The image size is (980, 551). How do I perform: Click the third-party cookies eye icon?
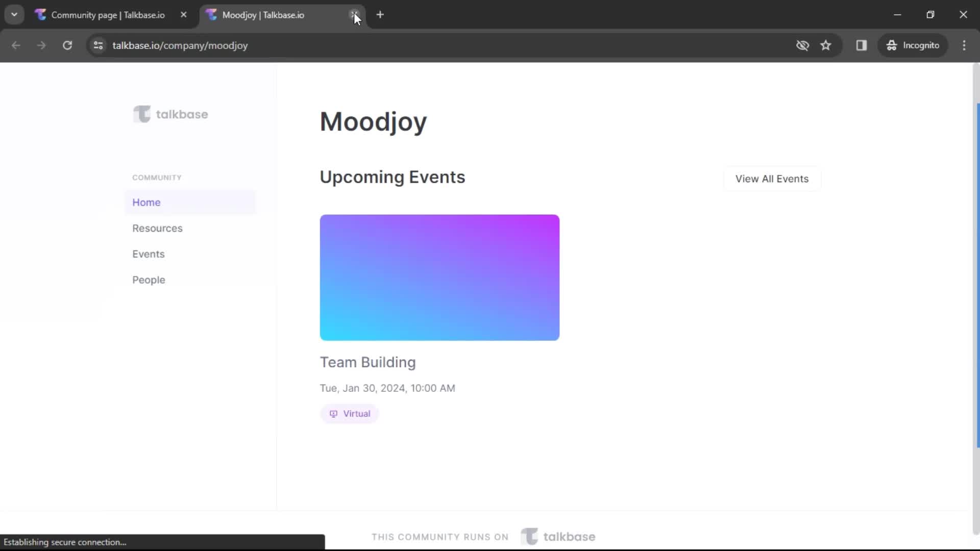802,45
